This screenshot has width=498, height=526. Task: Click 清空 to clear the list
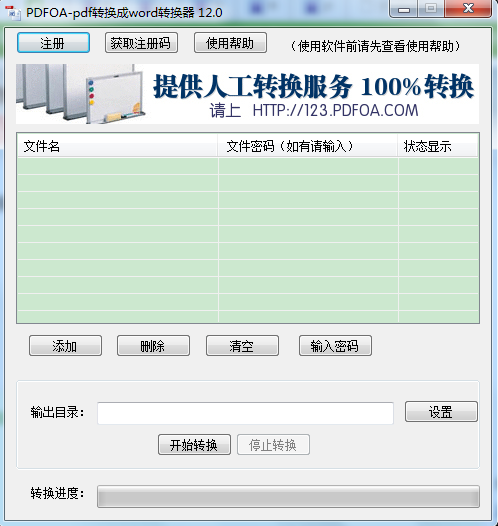[x=242, y=346]
